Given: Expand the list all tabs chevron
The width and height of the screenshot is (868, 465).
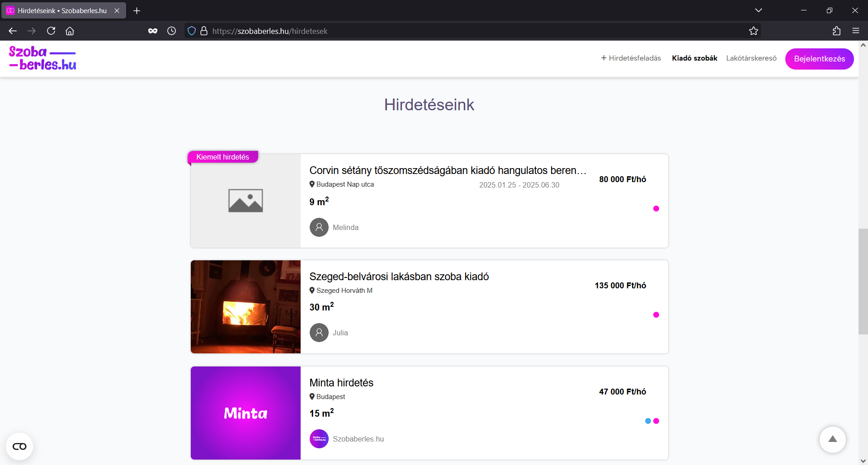Looking at the screenshot, I should click(758, 10).
